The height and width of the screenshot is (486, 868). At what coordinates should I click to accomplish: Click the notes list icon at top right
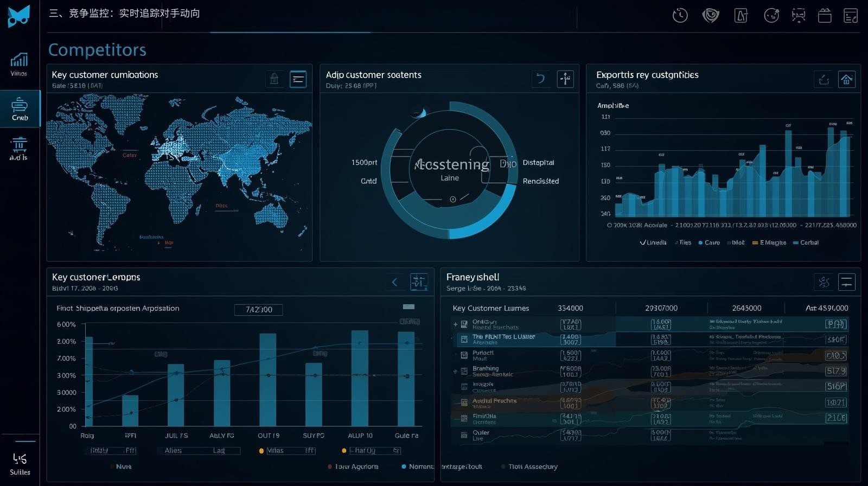point(851,16)
